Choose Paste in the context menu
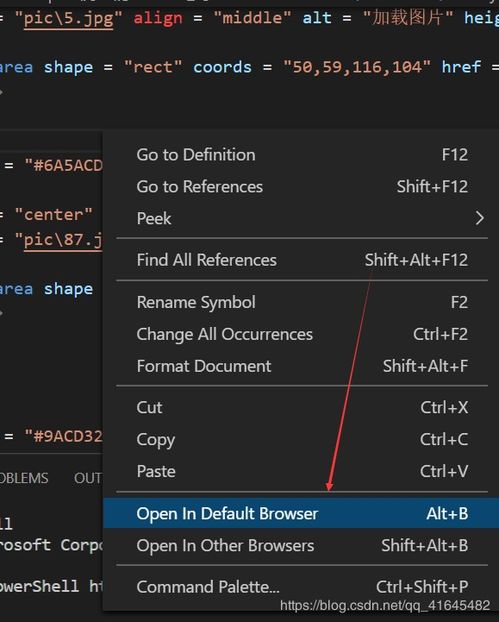 [301, 471]
